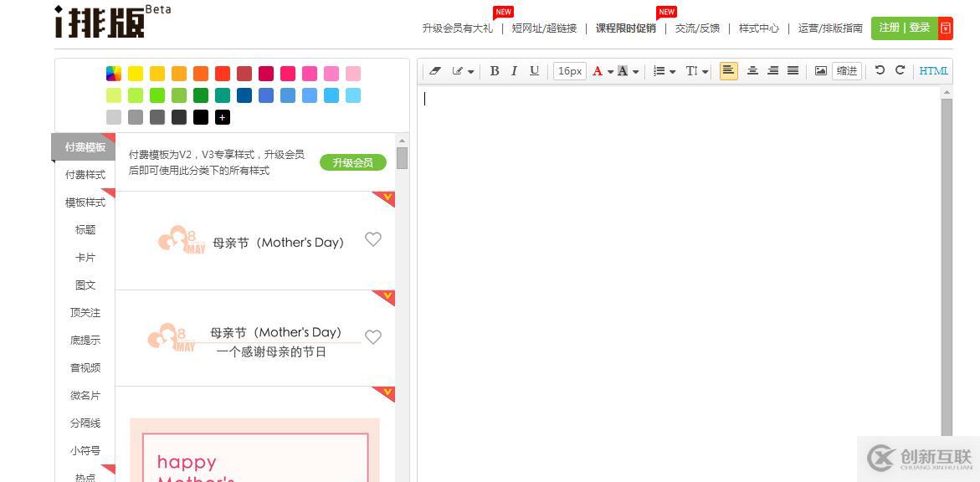Expand the line height dropdown arrow
This screenshot has height=482, width=980.
pos(705,72)
